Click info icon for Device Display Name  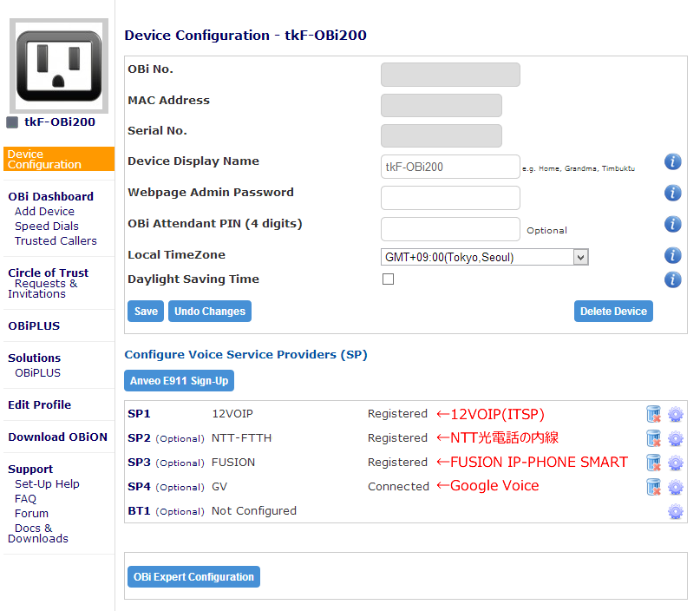672,161
